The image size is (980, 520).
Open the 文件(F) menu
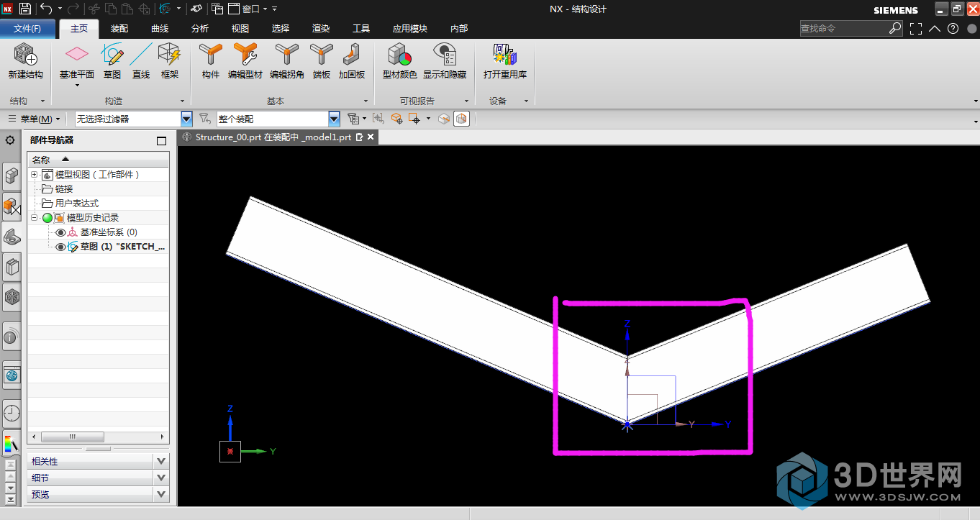[x=27, y=29]
